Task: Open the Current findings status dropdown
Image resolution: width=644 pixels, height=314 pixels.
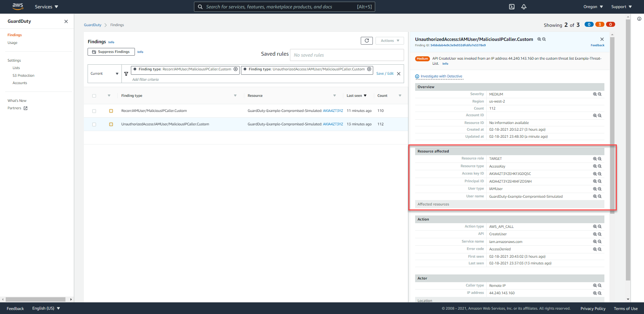Action: pyautogui.click(x=104, y=74)
